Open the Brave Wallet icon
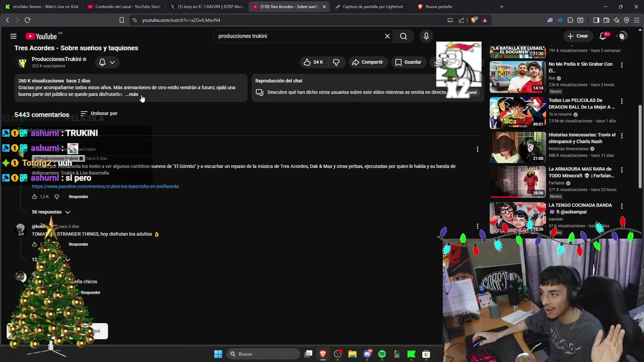 (x=606, y=20)
